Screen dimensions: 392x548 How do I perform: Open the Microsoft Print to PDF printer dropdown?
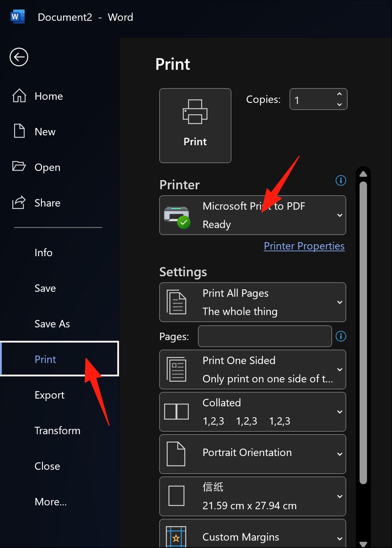[253, 215]
